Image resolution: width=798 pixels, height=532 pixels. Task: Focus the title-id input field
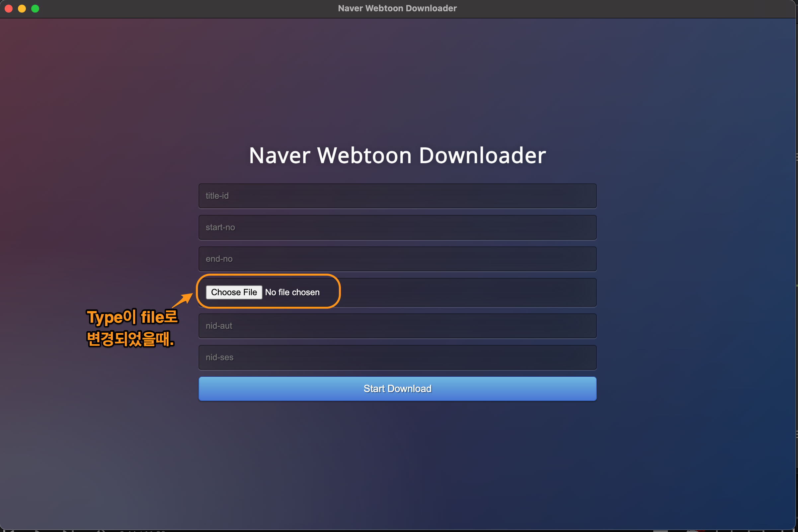point(397,196)
